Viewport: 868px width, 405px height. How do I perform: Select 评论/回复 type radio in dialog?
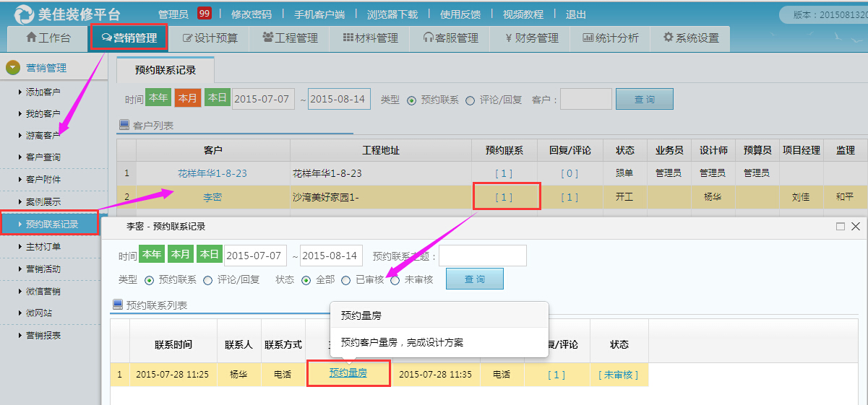pyautogui.click(x=208, y=279)
